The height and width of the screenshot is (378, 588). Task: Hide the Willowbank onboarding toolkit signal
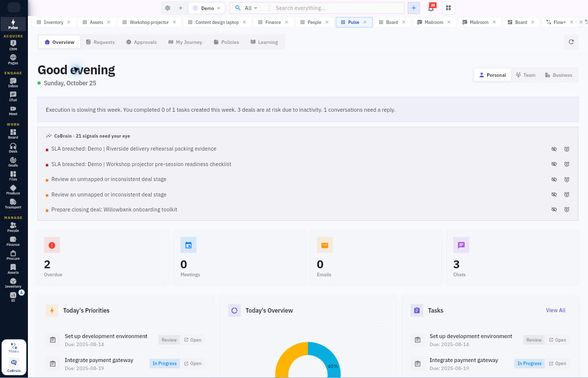[x=554, y=209]
